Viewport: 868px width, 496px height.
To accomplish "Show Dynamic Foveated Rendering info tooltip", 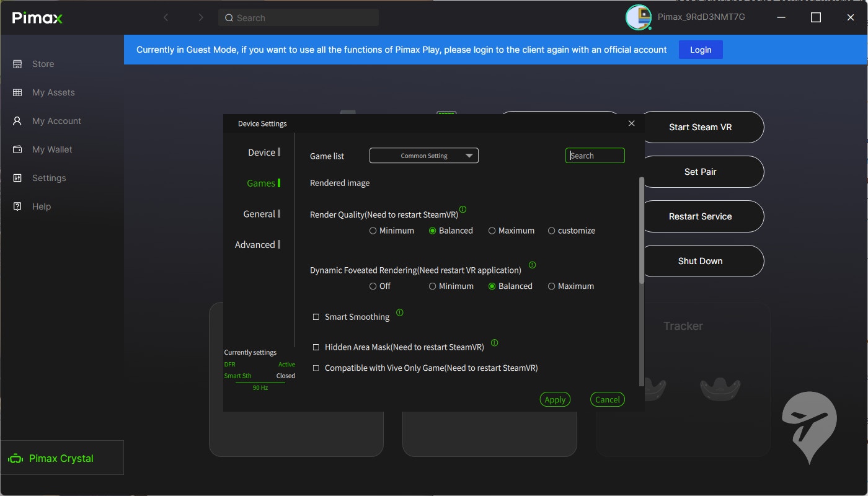I will (x=532, y=265).
